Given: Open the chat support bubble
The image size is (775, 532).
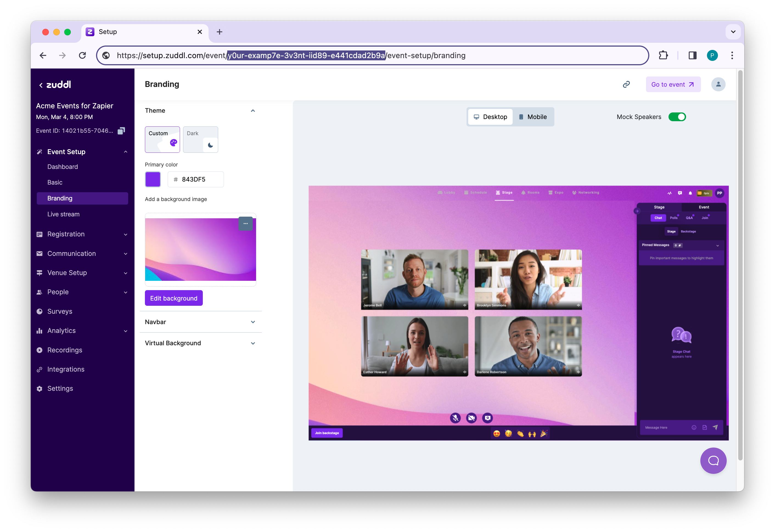Looking at the screenshot, I should (713, 460).
